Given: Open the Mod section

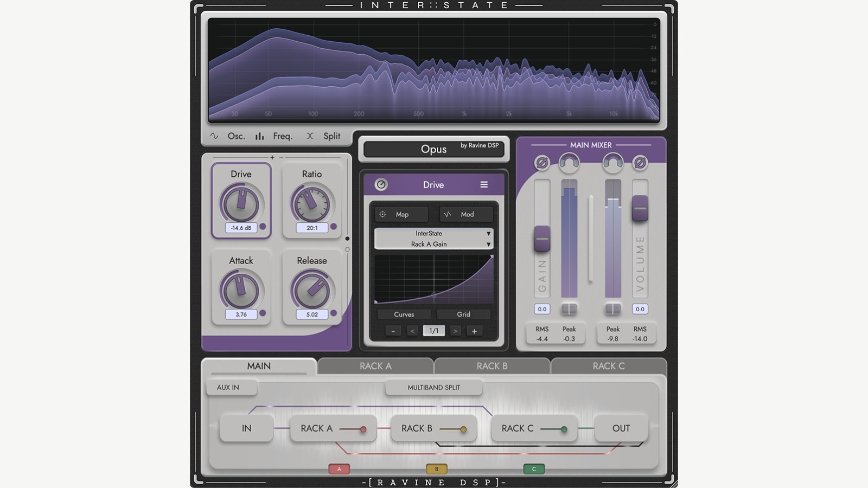Looking at the screenshot, I should 466,214.
